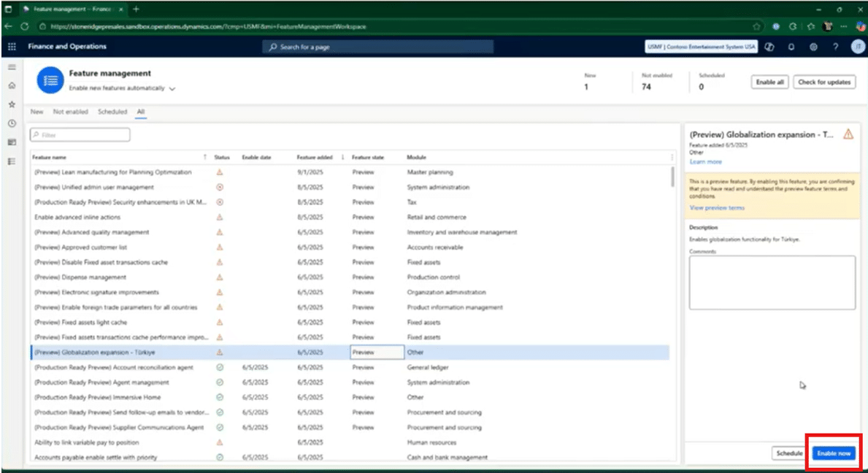Open the View preview terms link
Viewport: 868px width, 473px height.
tap(717, 208)
